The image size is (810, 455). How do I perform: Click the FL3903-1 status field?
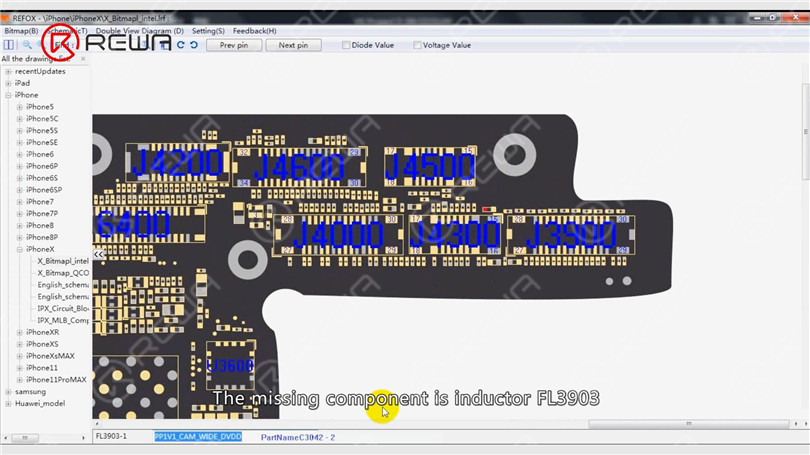(111, 436)
